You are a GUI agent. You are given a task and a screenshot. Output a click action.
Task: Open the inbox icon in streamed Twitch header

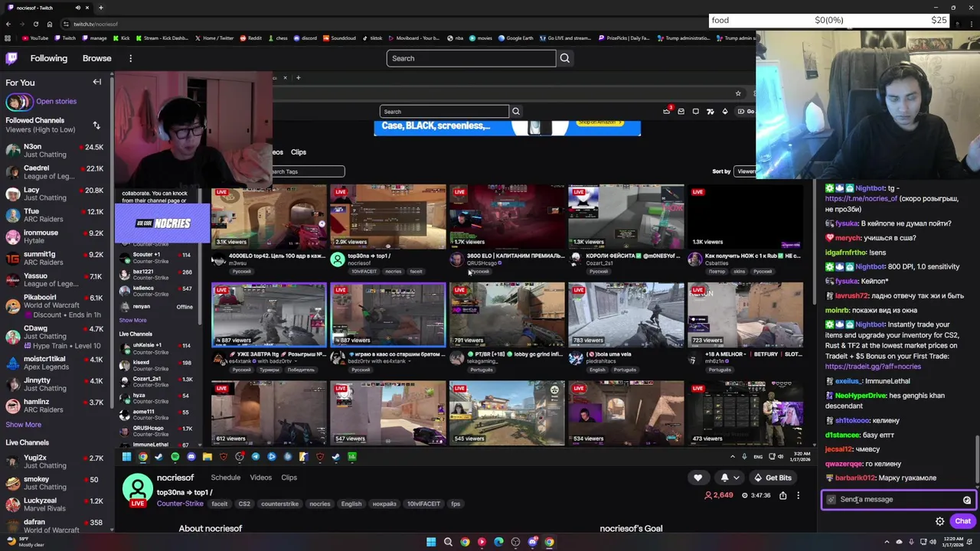(x=681, y=112)
